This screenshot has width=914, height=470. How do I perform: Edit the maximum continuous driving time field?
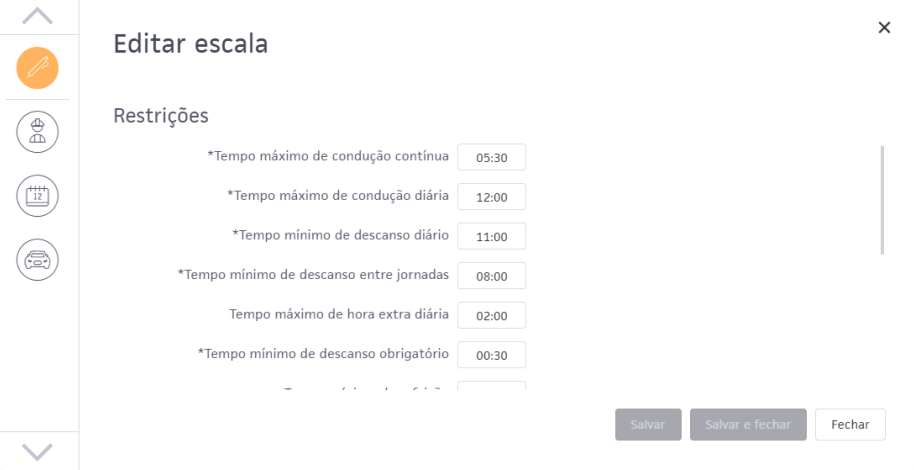pos(491,158)
